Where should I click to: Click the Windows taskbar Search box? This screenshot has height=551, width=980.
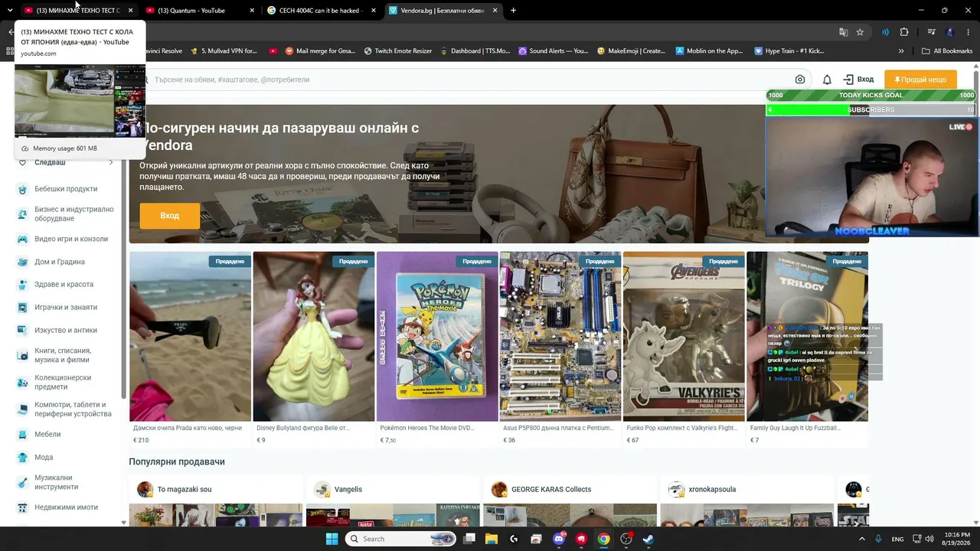pyautogui.click(x=400, y=539)
